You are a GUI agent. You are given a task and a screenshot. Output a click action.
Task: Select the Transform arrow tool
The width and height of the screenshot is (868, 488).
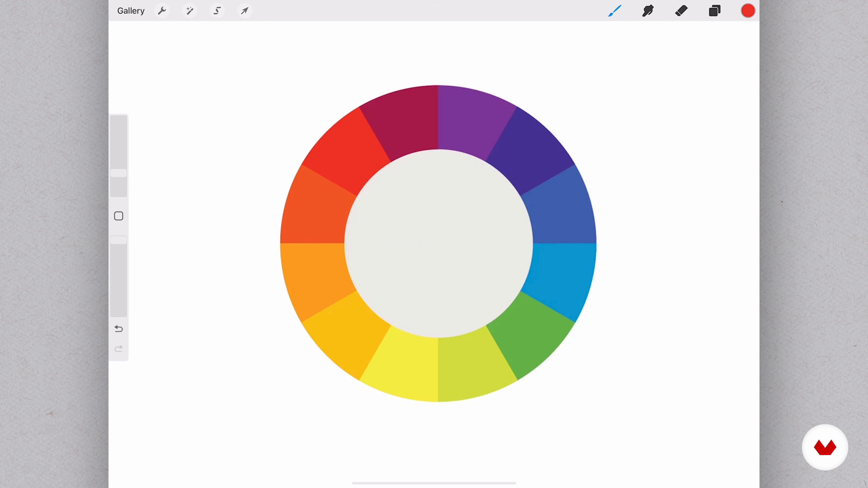(x=245, y=11)
